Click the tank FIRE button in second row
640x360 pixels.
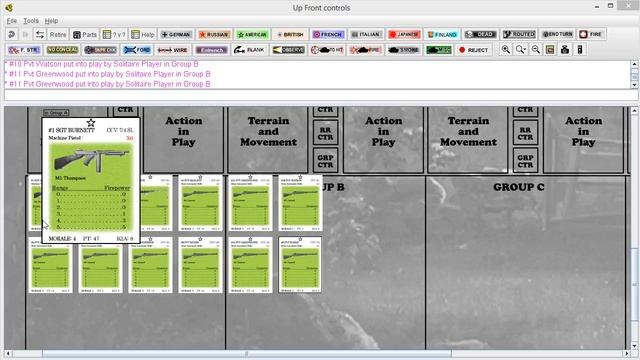[x=365, y=50]
